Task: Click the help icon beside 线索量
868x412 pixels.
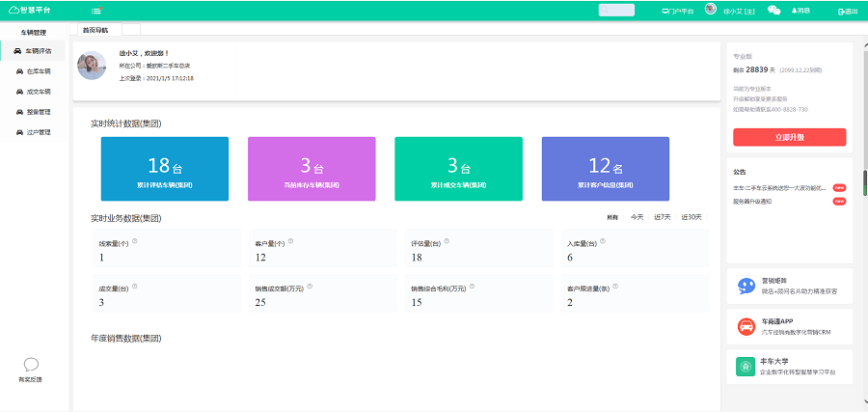Action: click(x=134, y=241)
